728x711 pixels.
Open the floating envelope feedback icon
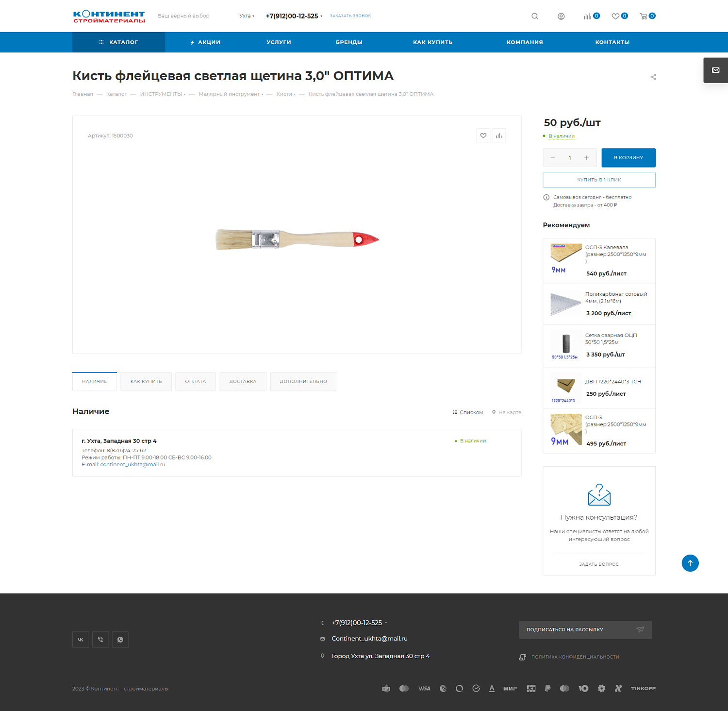[716, 70]
